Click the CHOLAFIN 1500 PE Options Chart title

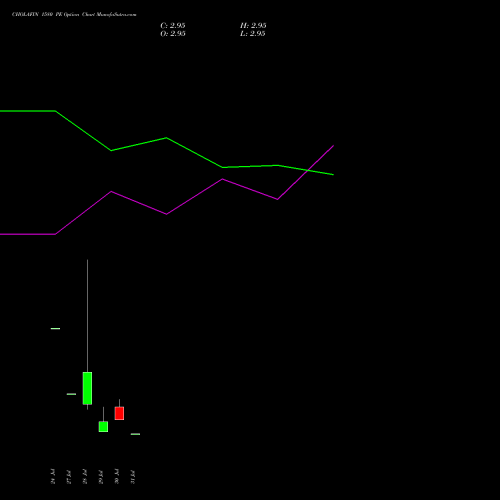click(x=74, y=14)
